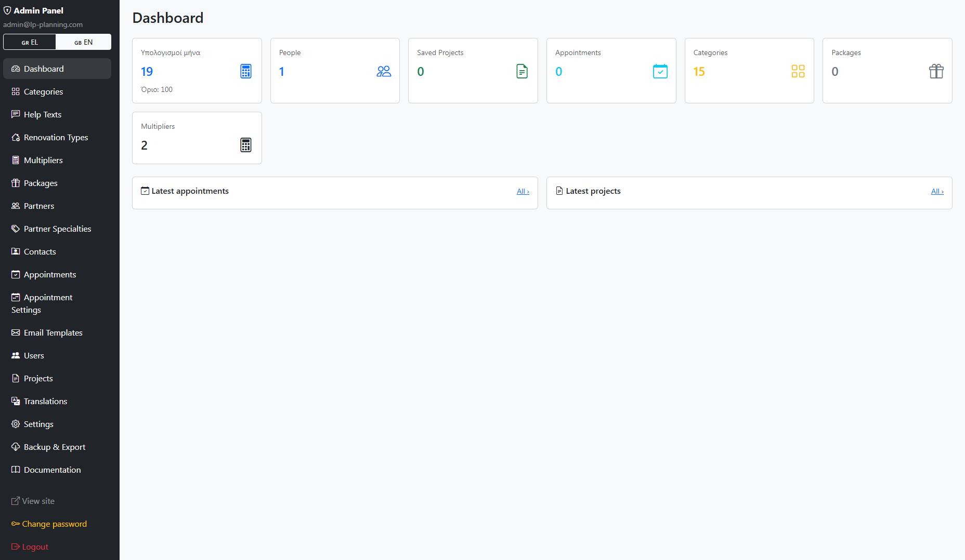Click Change password link
Viewport: 965px width, 560px height.
tap(49, 524)
